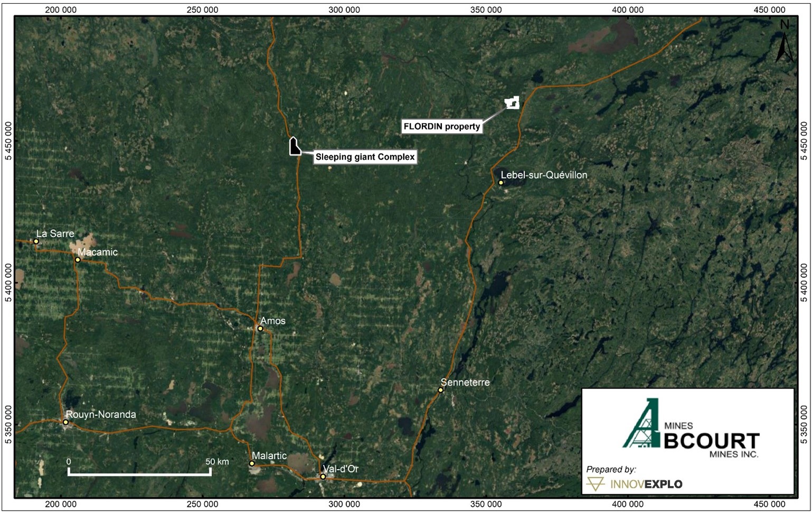Select the Val-d'Or town marker
This screenshot has height=512, width=812.
pos(323,477)
